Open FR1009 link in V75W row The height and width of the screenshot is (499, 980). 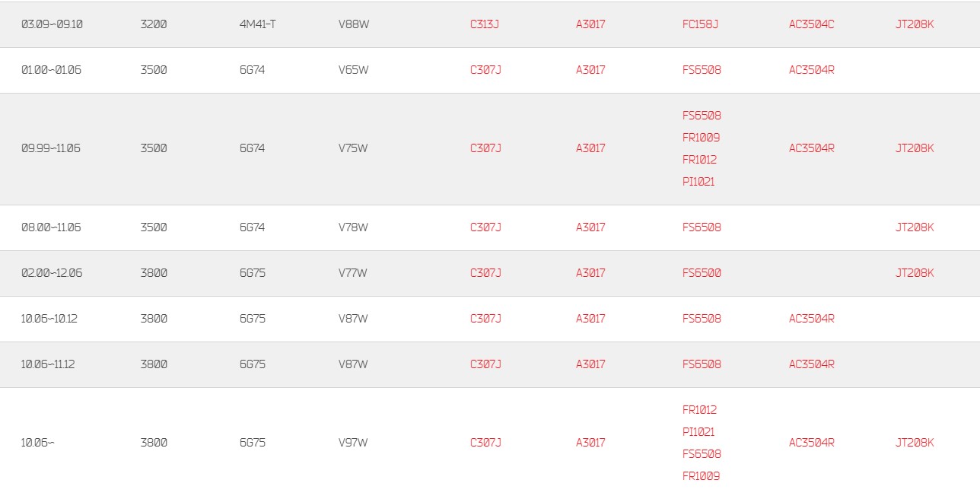pos(701,138)
